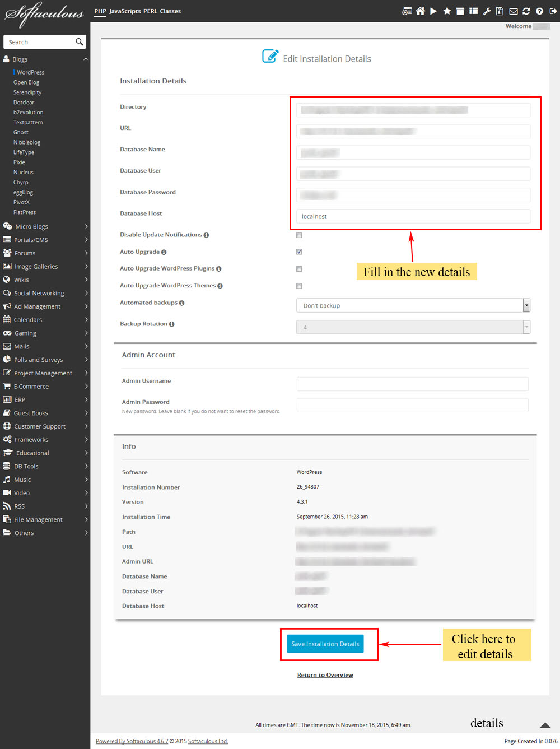Click Return to Overview link
This screenshot has width=560, height=749.
tap(325, 675)
